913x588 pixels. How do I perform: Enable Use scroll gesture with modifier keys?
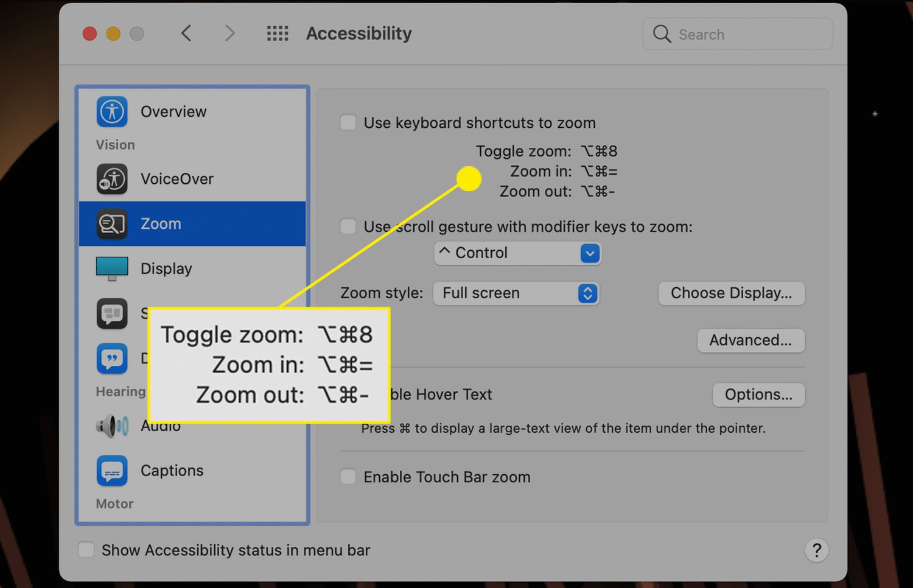(348, 226)
